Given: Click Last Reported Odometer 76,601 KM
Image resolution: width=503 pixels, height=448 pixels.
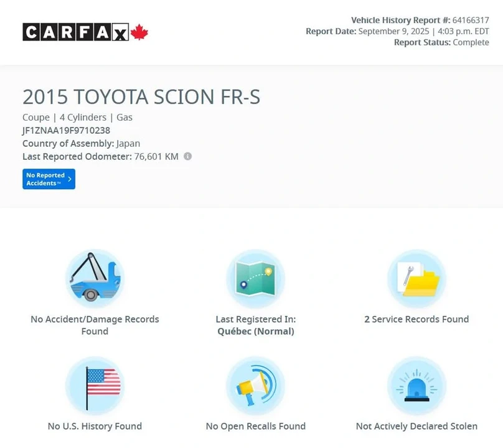Looking at the screenshot, I should [x=100, y=157].
